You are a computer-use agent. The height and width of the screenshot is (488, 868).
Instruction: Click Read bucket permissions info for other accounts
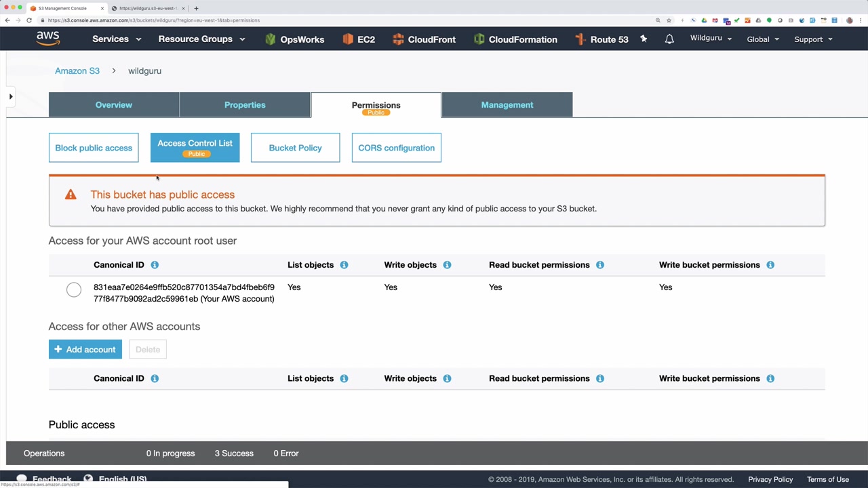pos(600,378)
